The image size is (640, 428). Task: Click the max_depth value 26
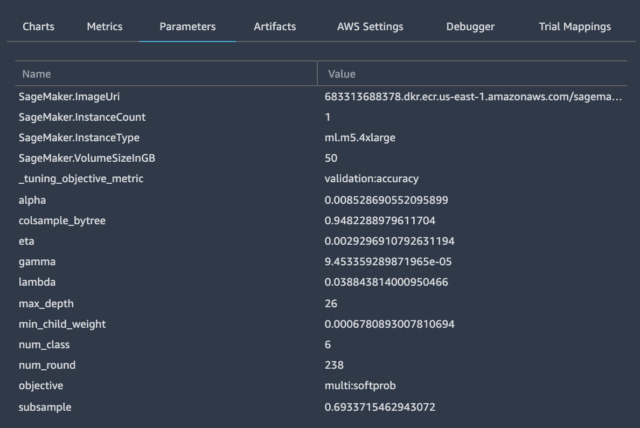(x=331, y=304)
